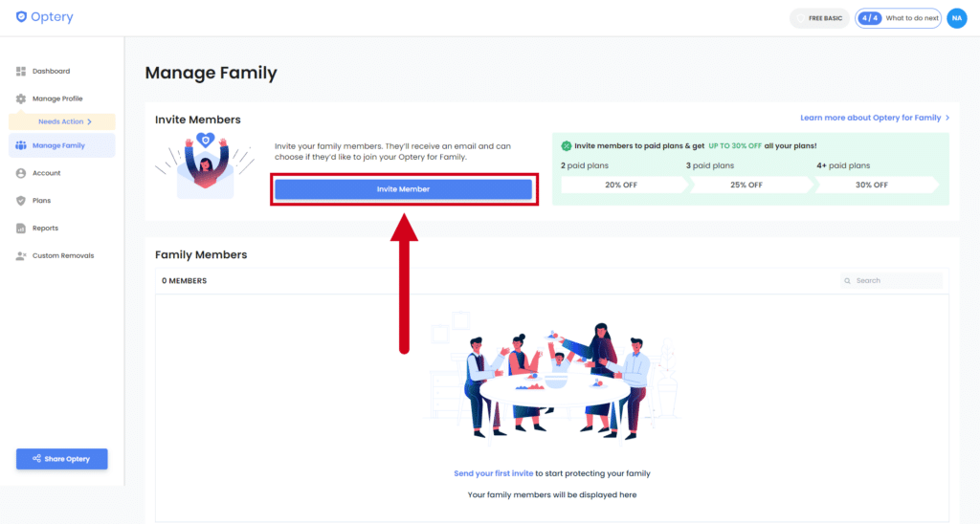Open the What to do next checklist
Viewport: 980px width, 524px height.
coord(898,18)
